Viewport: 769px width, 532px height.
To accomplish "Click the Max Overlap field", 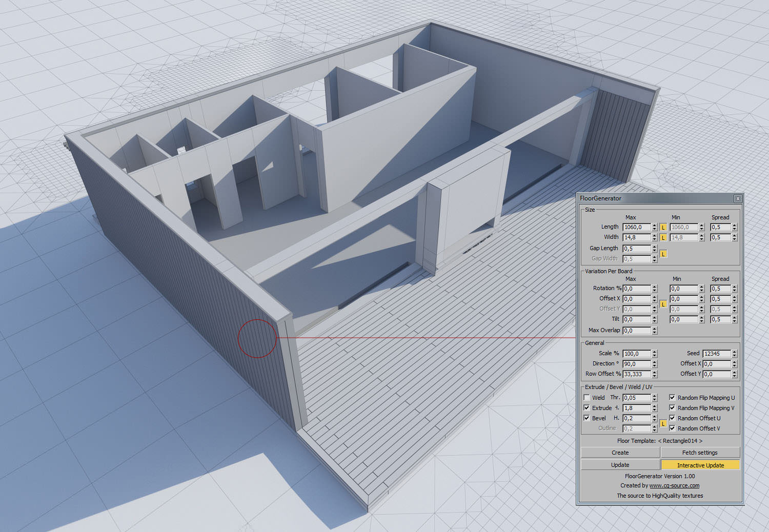I will [x=637, y=331].
